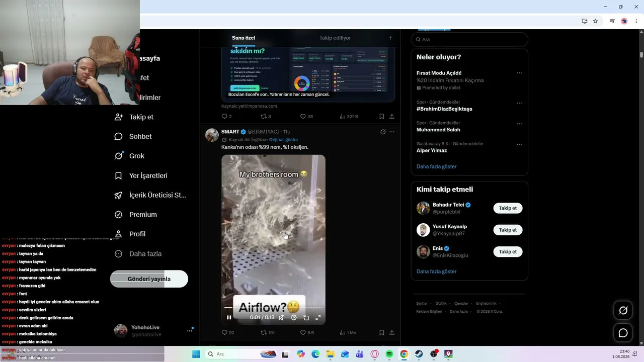The height and width of the screenshot is (362, 644).
Task: Click the Gönderi yayınla button
Action: coord(149,279)
